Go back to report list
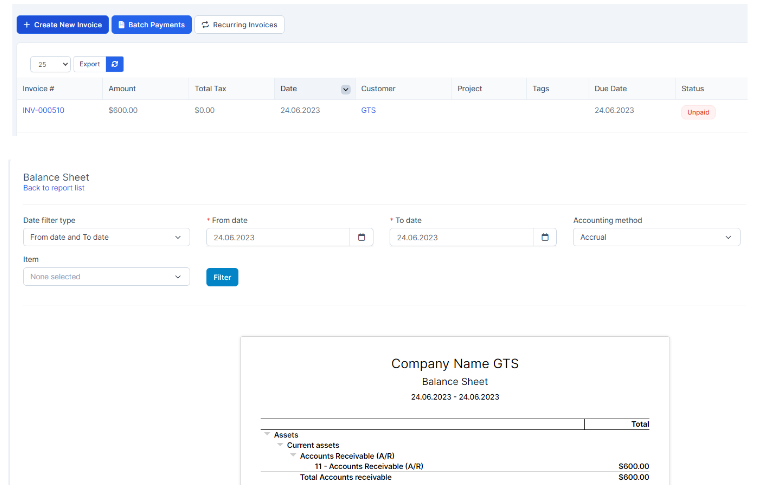 tap(54, 188)
